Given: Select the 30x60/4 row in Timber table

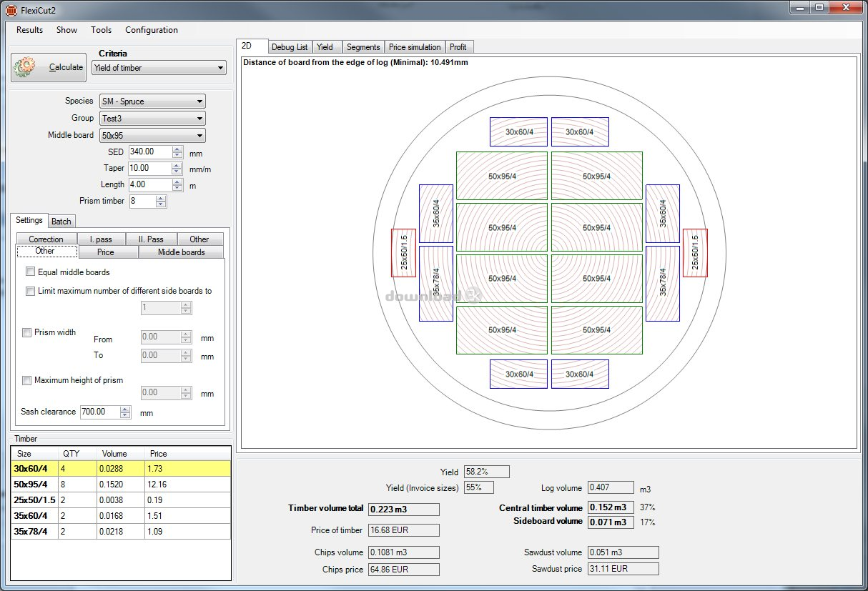Looking at the screenshot, I should click(x=120, y=469).
